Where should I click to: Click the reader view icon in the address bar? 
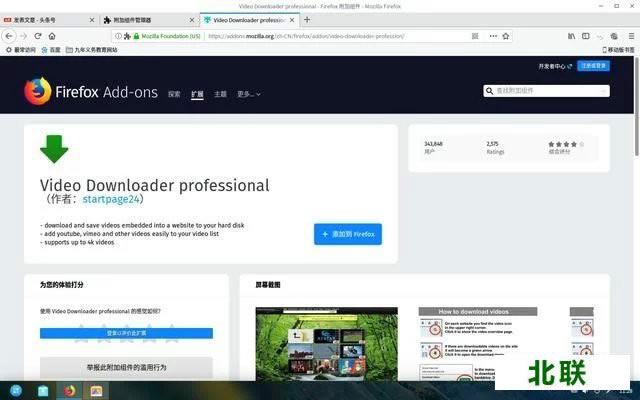[475, 36]
